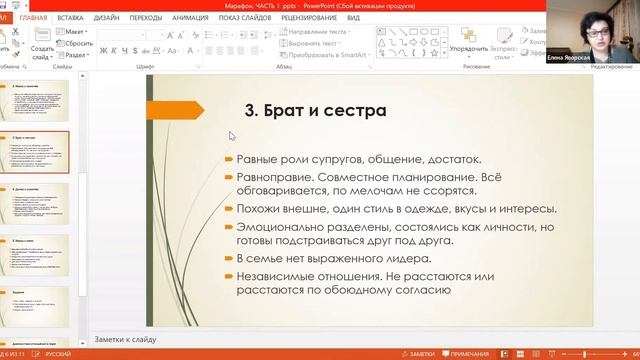Select the left brace shape
Viewport: 640px width, 360px height.
click(413, 53)
